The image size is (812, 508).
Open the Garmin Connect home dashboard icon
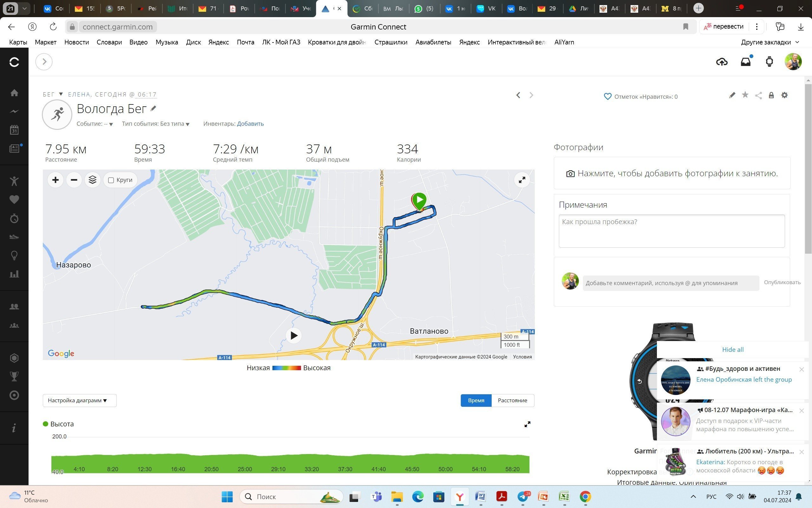point(14,93)
